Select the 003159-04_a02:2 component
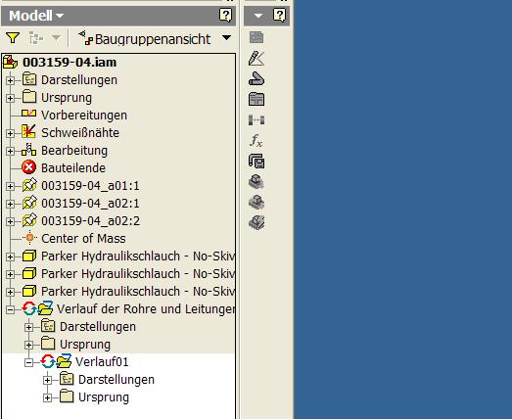Screen dimensions: 512x420 [x=90, y=221]
